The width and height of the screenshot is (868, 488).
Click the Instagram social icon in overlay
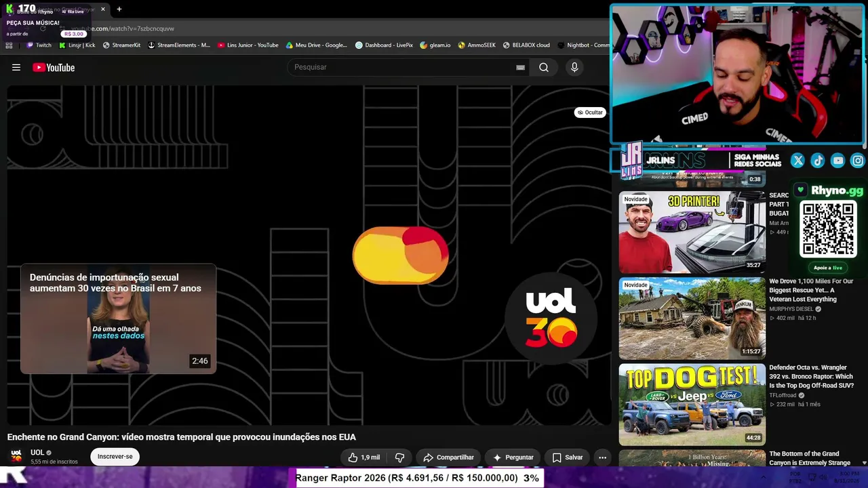pyautogui.click(x=858, y=161)
